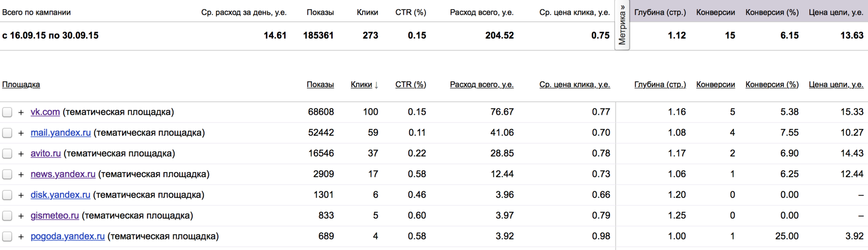Enable the gismeteo.ru row checkbox

(x=7, y=216)
